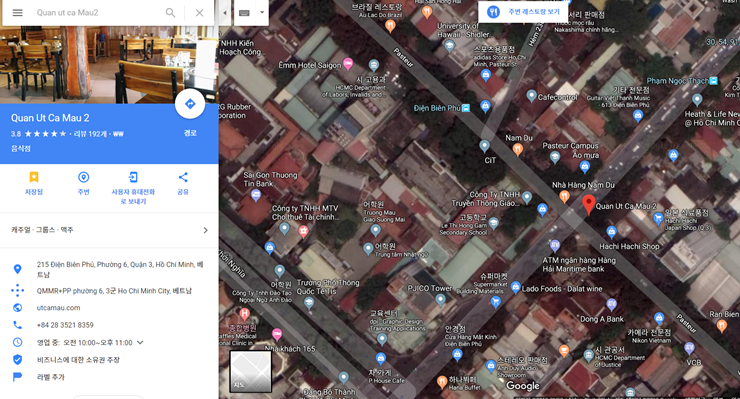Click the 주변 nearby icon
740x399 pixels.
(x=84, y=177)
